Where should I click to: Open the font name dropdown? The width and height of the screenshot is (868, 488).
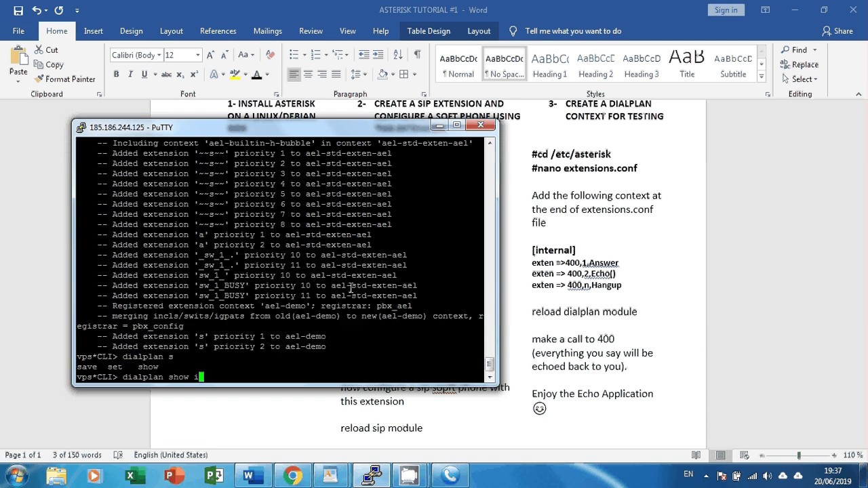159,55
